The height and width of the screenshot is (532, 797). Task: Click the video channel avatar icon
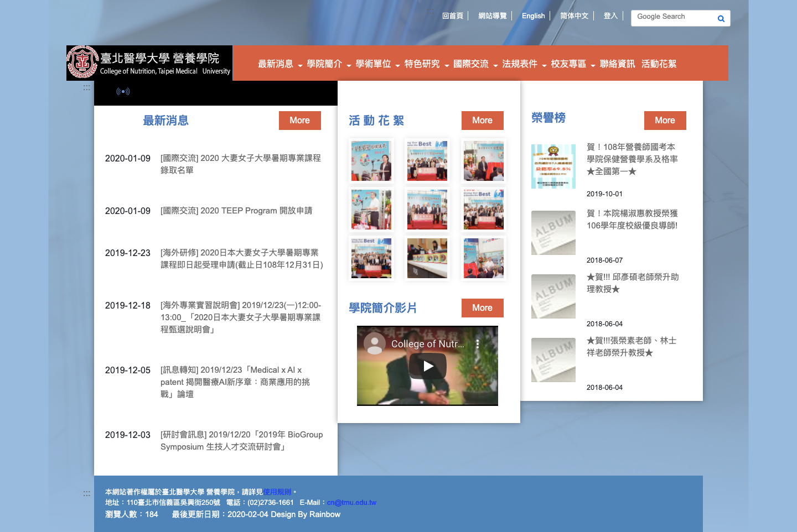[375, 344]
